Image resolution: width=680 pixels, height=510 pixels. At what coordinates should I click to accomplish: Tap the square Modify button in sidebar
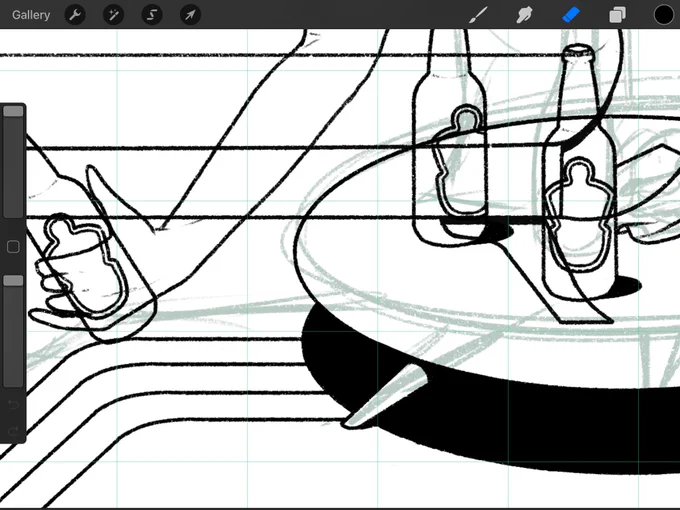pos(13,247)
